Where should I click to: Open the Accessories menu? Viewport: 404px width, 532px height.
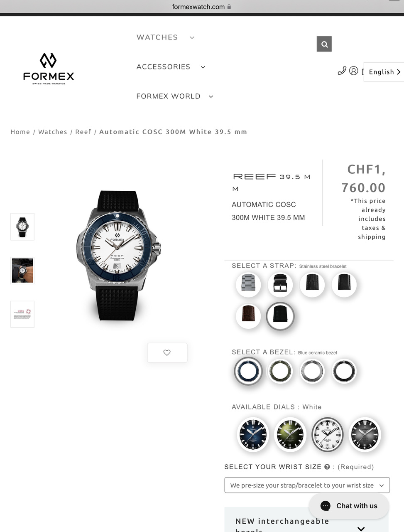(171, 67)
